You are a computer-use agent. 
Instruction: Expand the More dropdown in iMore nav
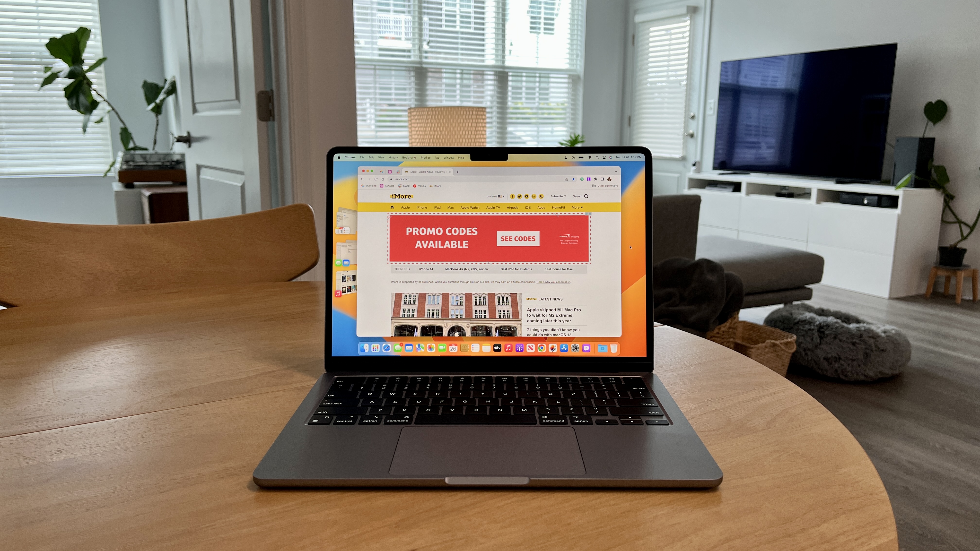577,207
